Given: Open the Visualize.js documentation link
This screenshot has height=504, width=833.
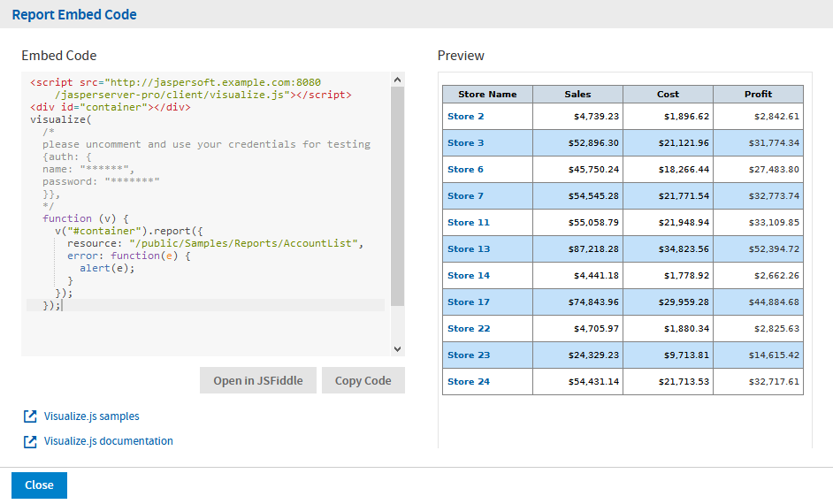Looking at the screenshot, I should coord(109,441).
